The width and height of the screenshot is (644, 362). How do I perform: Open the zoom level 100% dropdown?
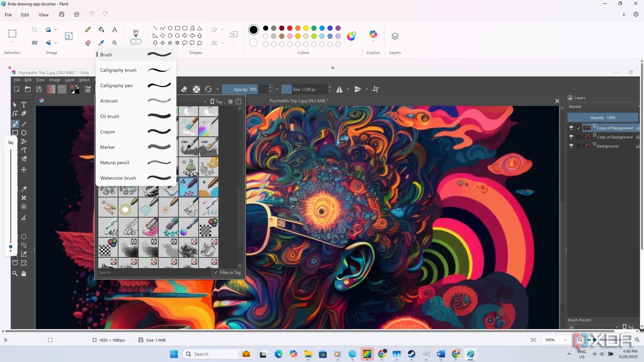click(565, 340)
